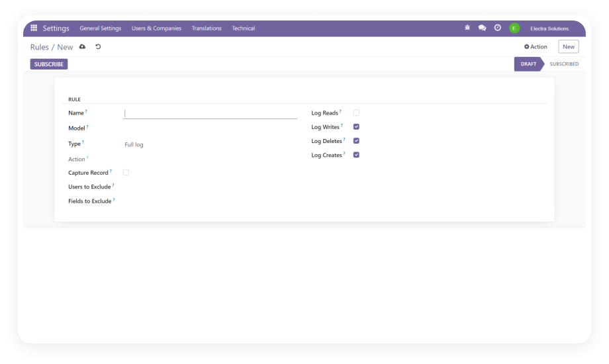Select the DRAFT status stage

click(528, 64)
